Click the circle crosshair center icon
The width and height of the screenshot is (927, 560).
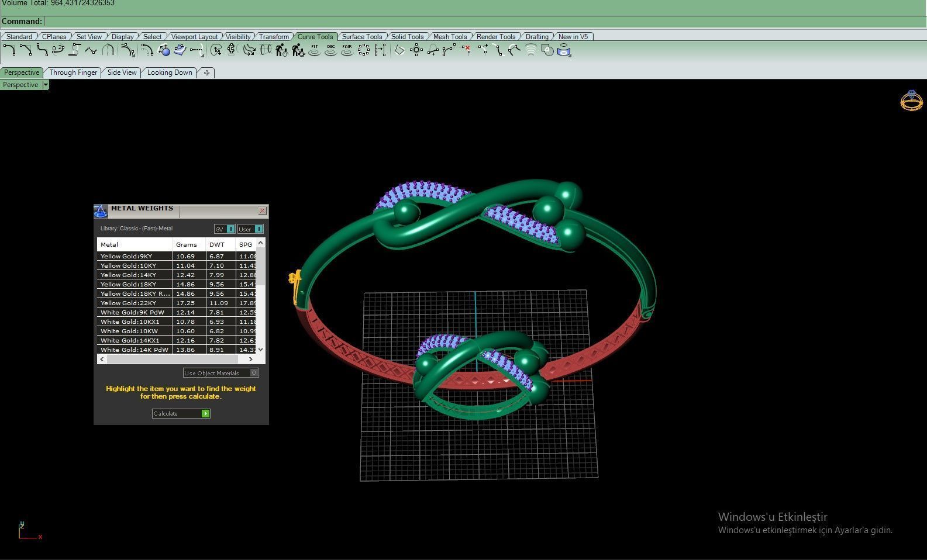pos(416,50)
